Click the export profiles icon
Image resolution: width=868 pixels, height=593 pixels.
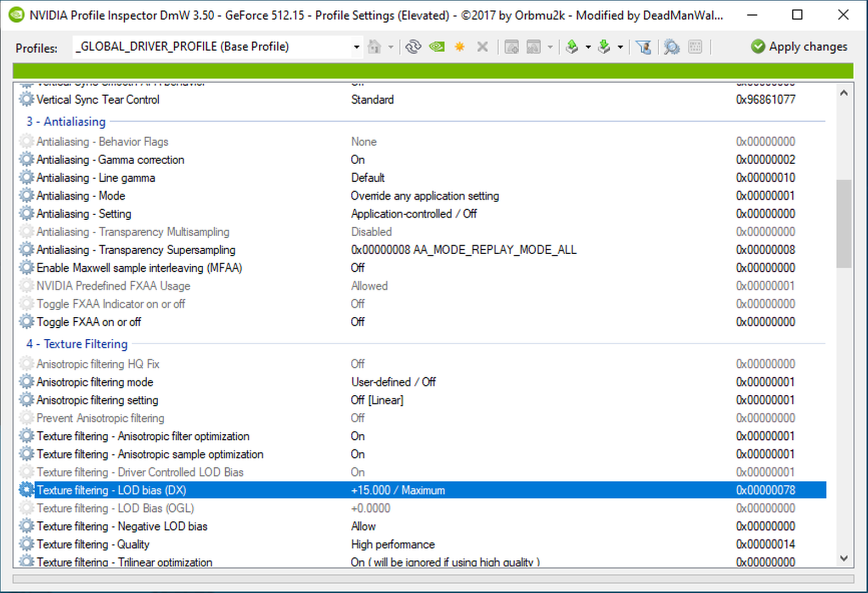click(x=572, y=47)
